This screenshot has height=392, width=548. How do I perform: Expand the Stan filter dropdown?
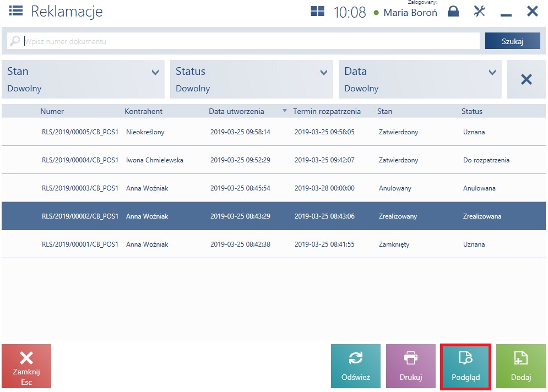pos(83,79)
